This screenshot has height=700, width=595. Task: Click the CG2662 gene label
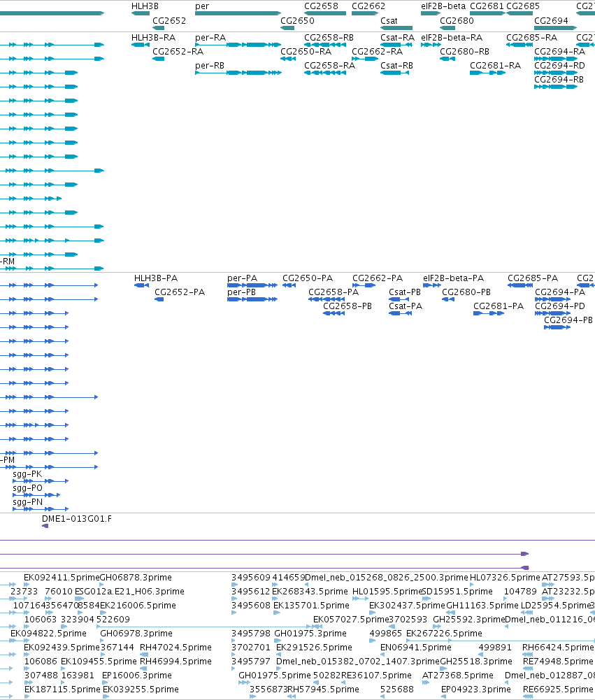pos(368,6)
